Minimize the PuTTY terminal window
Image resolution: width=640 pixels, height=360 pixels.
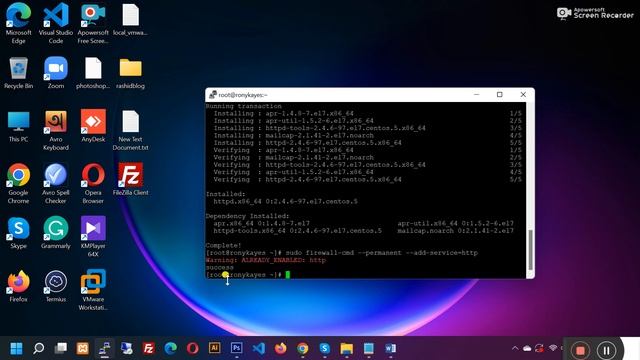point(476,95)
